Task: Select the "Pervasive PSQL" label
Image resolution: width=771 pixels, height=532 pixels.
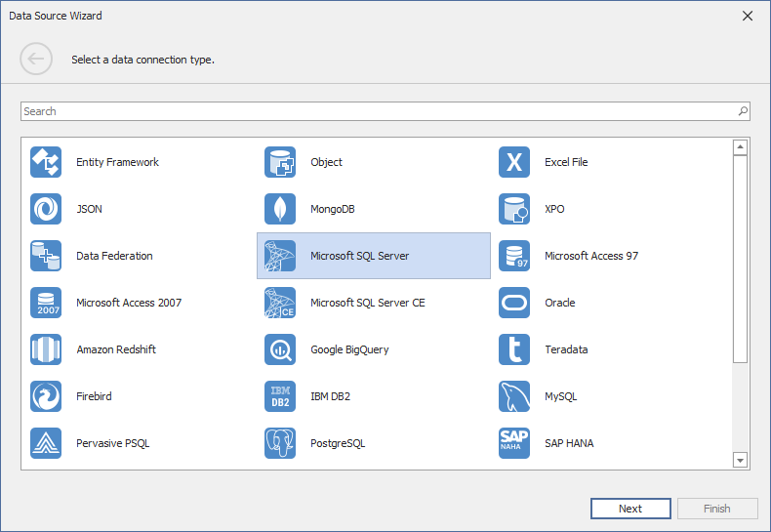Action: click(x=112, y=443)
